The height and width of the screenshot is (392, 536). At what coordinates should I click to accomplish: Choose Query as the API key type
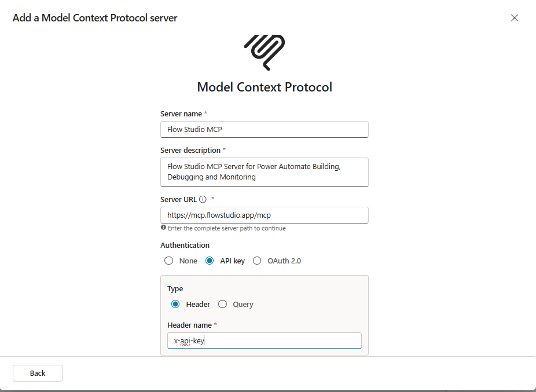pyautogui.click(x=222, y=304)
